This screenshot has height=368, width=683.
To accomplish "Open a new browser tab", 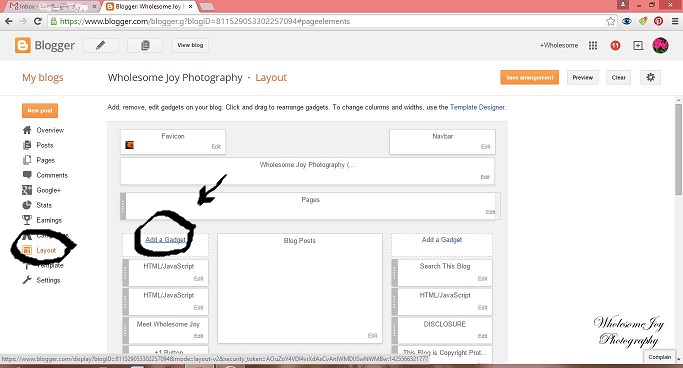I will [x=206, y=7].
